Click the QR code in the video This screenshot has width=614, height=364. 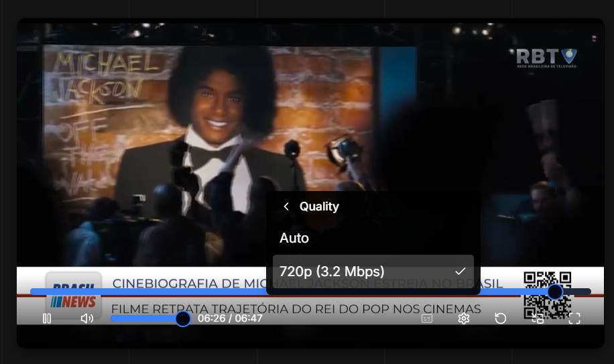coord(548,295)
